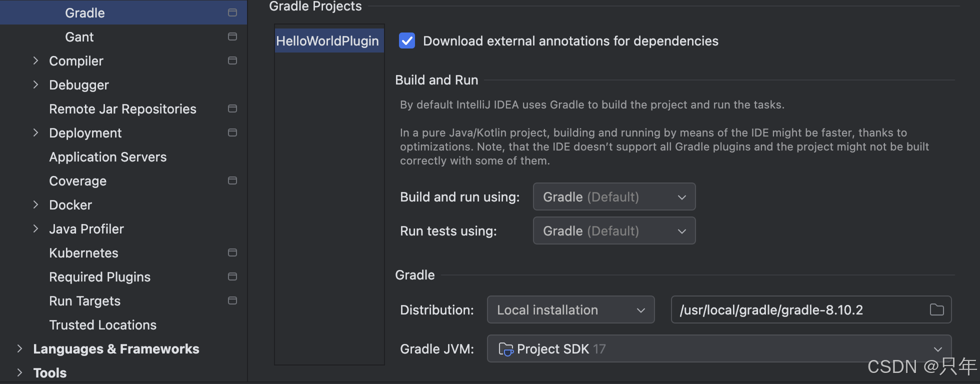Image resolution: width=980 pixels, height=384 pixels.
Task: Open the Gradle JVM dropdown
Action: tap(719, 348)
